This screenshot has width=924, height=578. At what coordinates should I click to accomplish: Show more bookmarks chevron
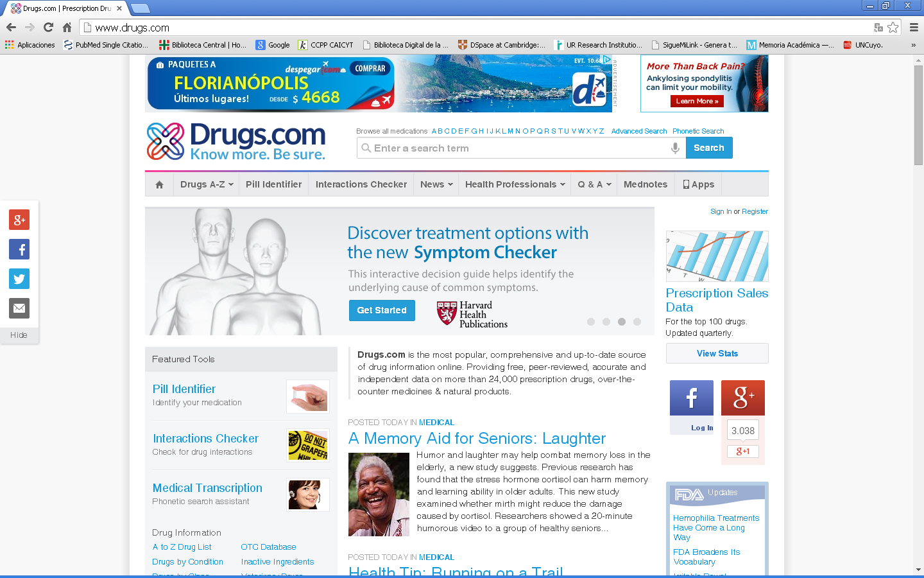coord(913,45)
